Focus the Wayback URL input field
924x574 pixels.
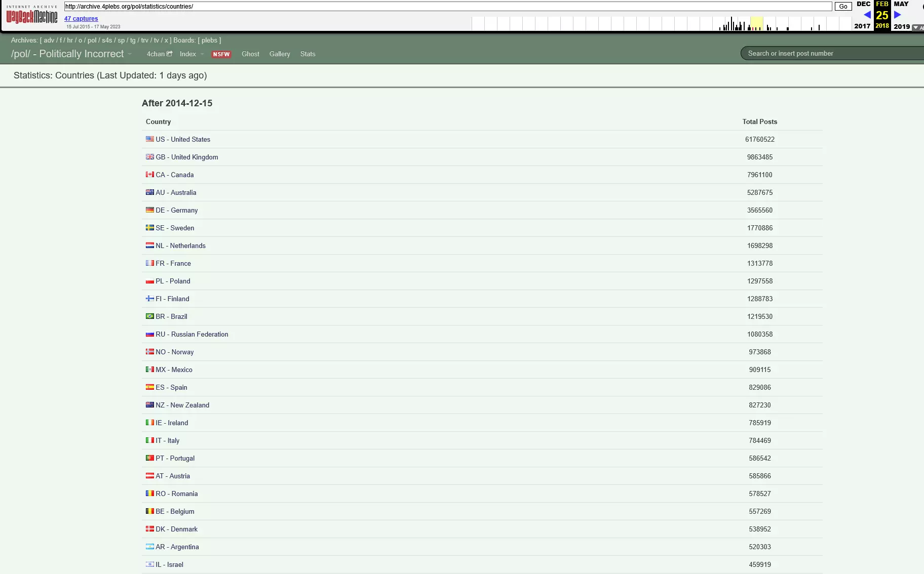[448, 6]
